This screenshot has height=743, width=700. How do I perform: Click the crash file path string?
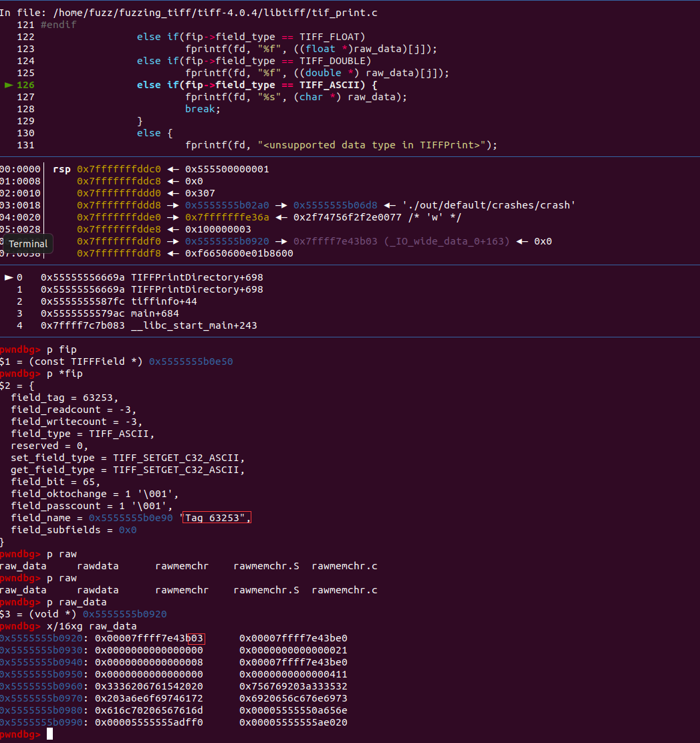[x=489, y=205]
